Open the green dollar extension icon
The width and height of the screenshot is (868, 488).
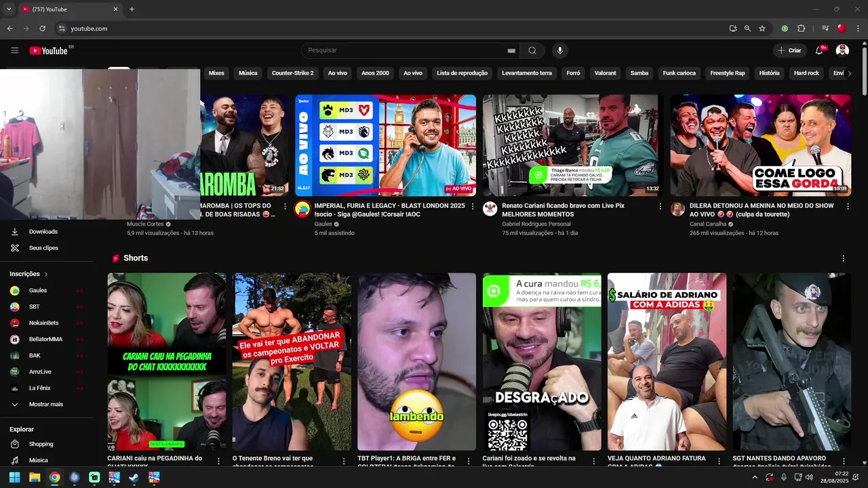pyautogui.click(x=785, y=28)
